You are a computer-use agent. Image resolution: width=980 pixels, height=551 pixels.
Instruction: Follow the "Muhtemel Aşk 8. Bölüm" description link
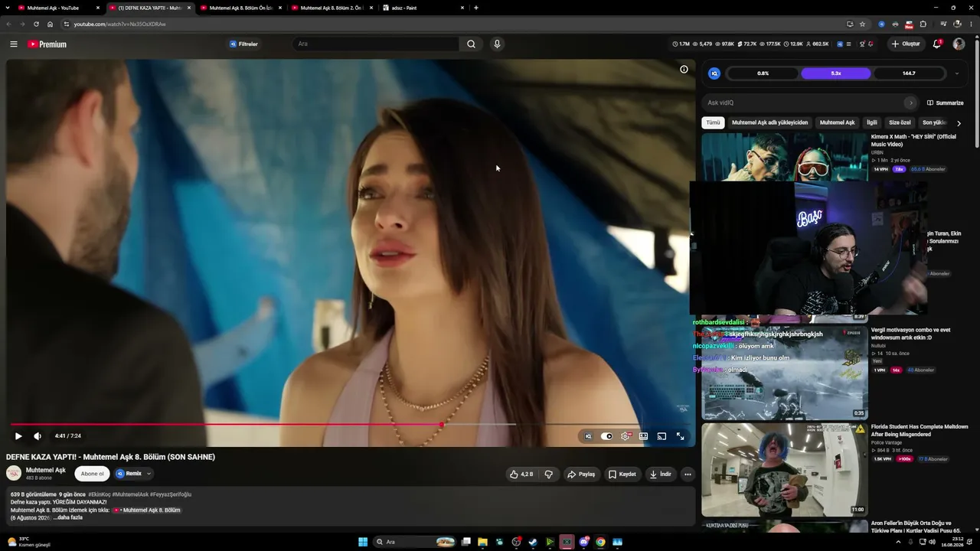[x=147, y=510]
